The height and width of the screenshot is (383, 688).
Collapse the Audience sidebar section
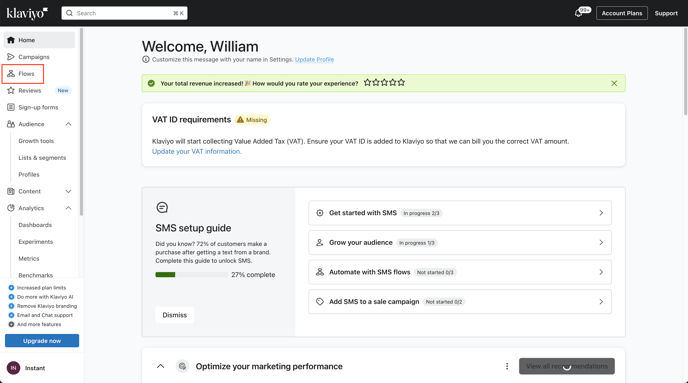[68, 124]
